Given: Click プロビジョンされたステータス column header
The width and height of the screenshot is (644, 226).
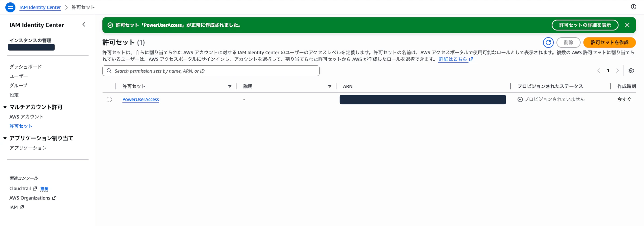Looking at the screenshot, I should tap(550, 86).
